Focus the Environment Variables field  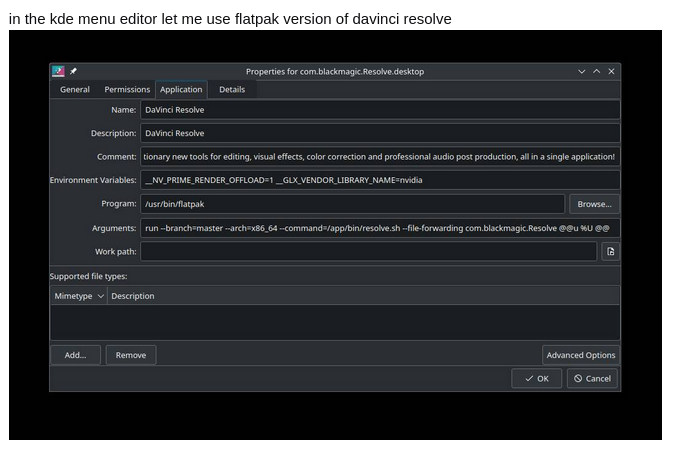380,180
